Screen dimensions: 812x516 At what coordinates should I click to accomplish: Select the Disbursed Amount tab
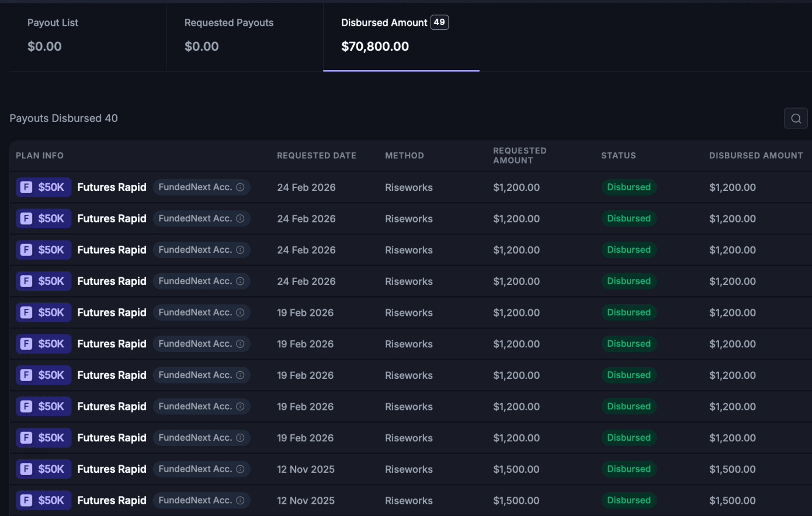(401, 36)
